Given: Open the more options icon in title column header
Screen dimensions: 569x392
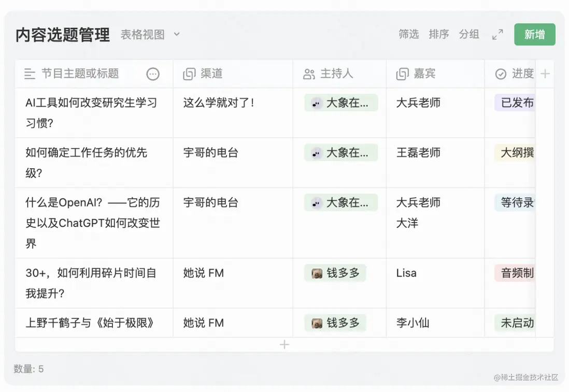Looking at the screenshot, I should tap(153, 74).
